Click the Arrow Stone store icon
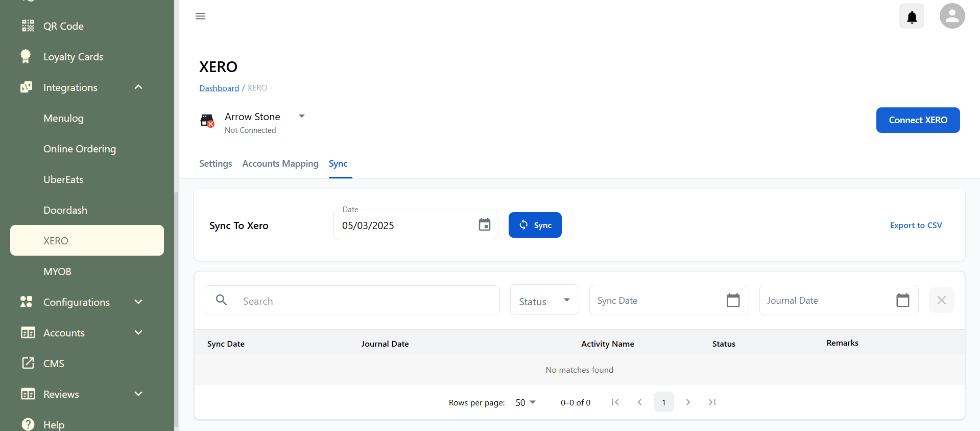 coord(207,121)
